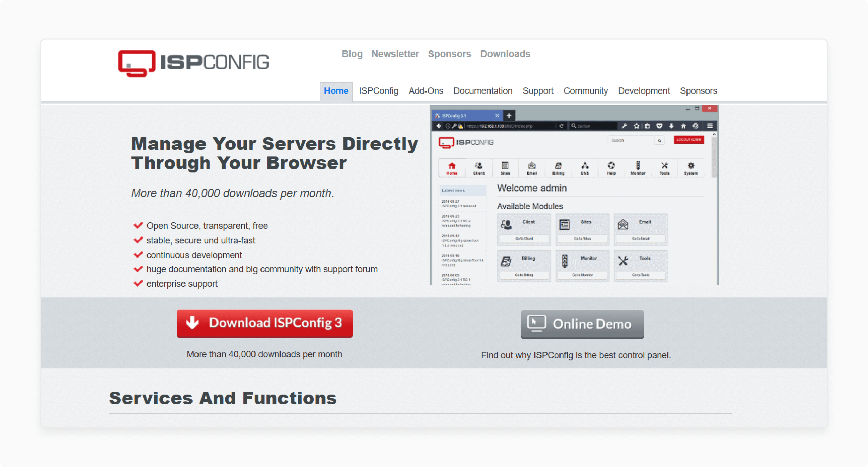
Task: Open the Community navigation item
Action: pyautogui.click(x=586, y=91)
